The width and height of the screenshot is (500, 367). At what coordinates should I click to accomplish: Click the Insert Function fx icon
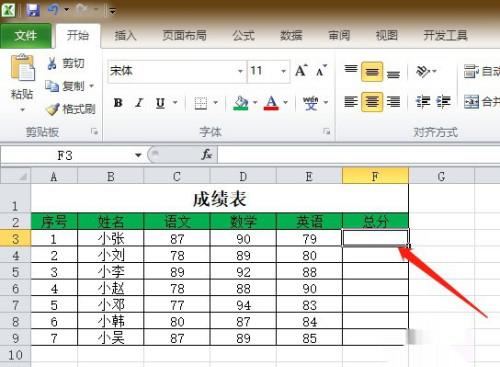[206, 154]
